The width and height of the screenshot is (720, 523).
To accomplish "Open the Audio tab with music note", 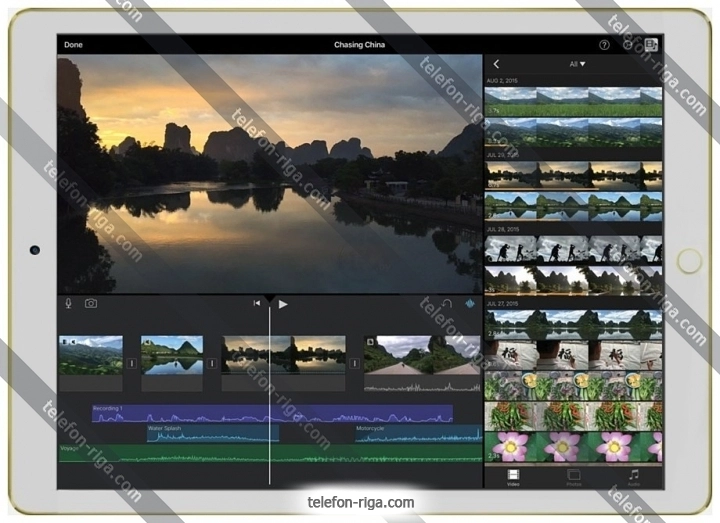I will pyautogui.click(x=633, y=476).
